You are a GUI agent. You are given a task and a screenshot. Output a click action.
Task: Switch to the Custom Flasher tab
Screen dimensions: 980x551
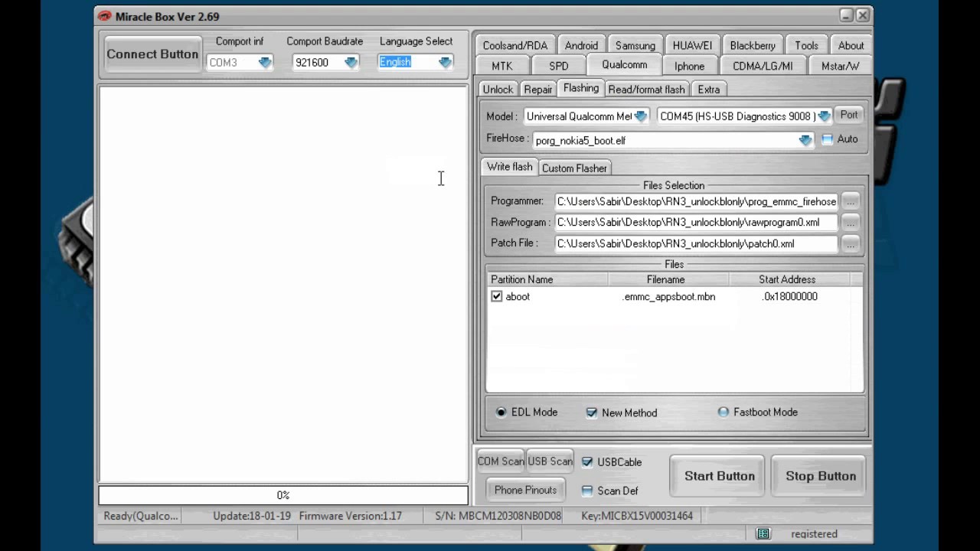(x=574, y=168)
